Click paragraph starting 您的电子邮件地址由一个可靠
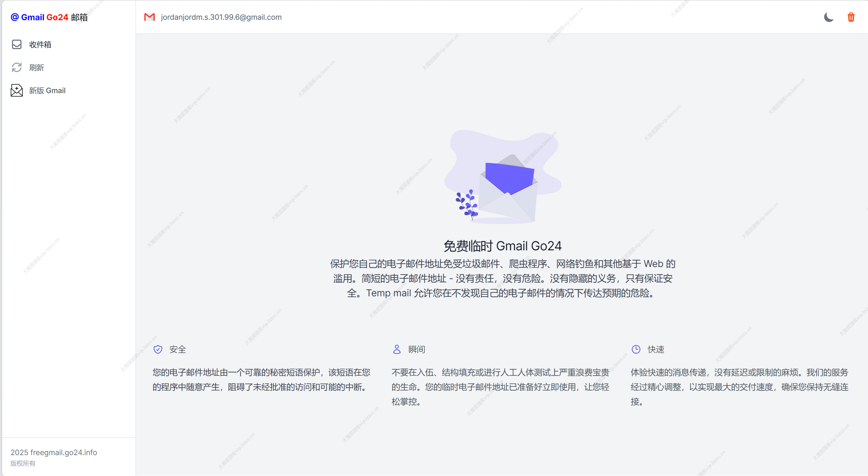This screenshot has height=476, width=868. tap(261, 380)
